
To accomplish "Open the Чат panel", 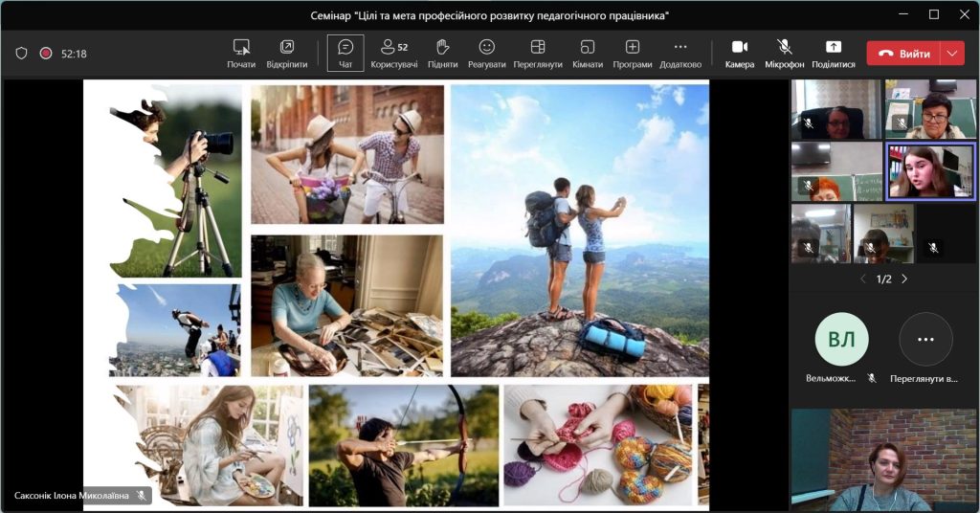I will tap(345, 53).
